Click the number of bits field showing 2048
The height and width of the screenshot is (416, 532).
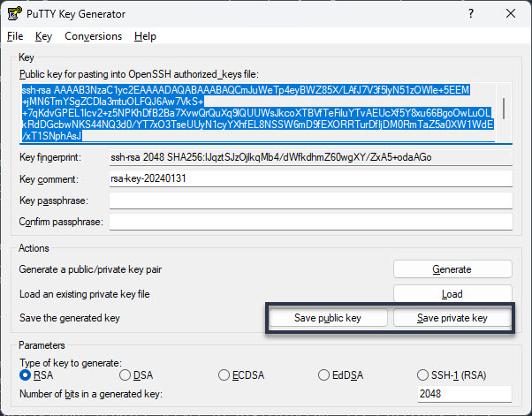click(x=465, y=394)
